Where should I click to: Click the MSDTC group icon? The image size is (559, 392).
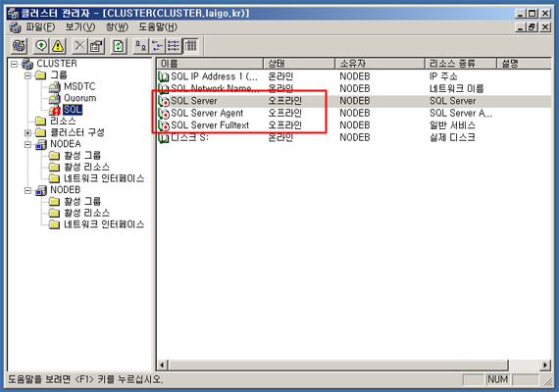55,86
